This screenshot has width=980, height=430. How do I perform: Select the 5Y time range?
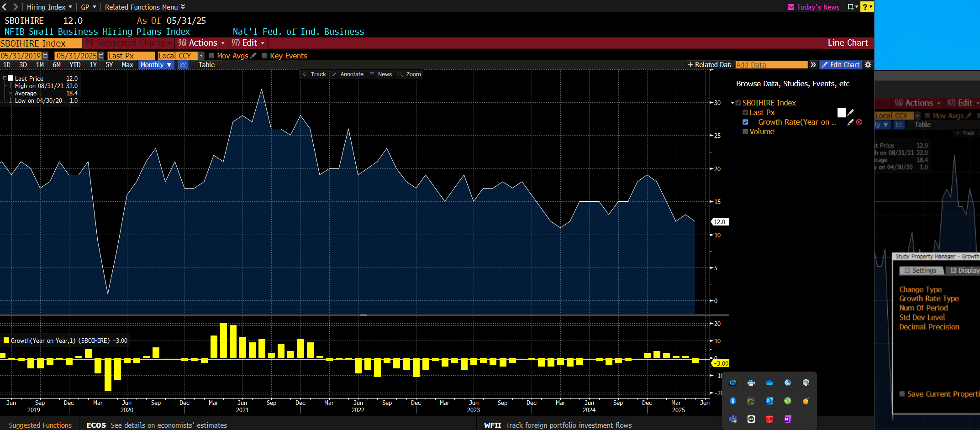coord(109,65)
